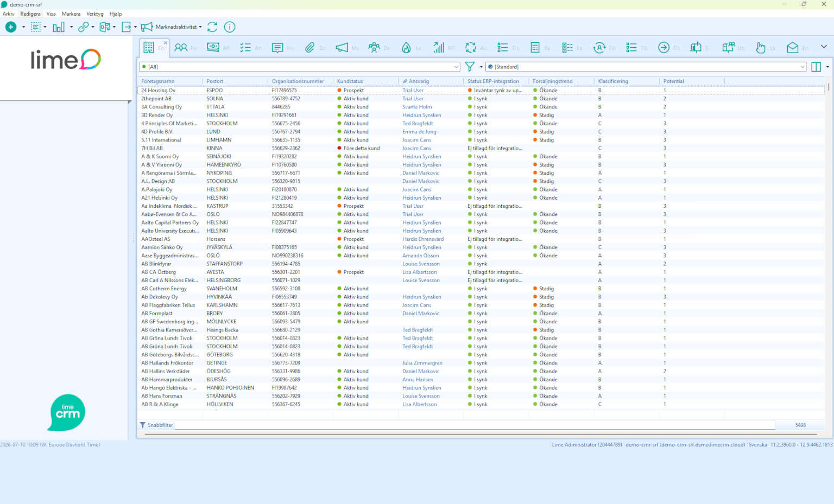Open the flame icon Le tab

point(410,47)
